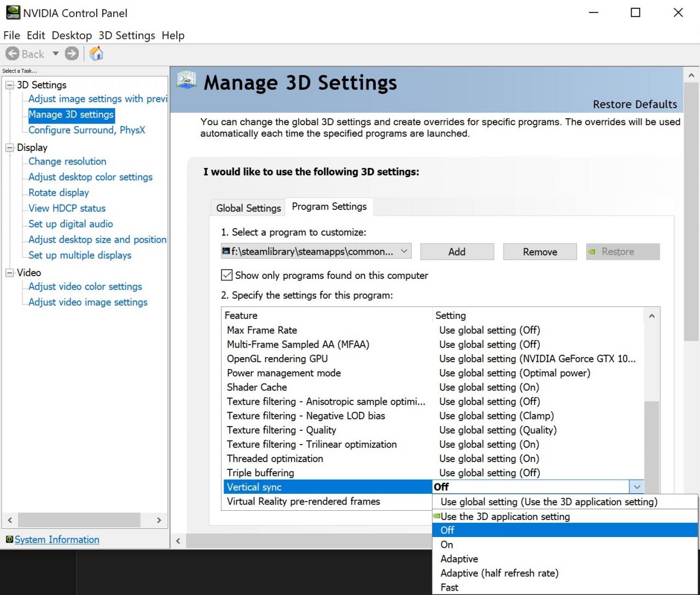Click the System Information icon
This screenshot has height=595, width=700.
pyautogui.click(x=9, y=540)
